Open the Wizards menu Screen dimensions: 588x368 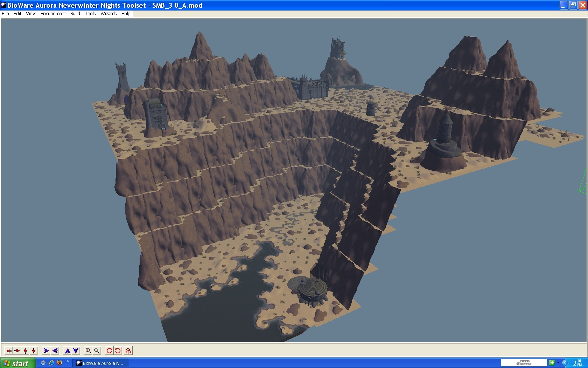108,14
